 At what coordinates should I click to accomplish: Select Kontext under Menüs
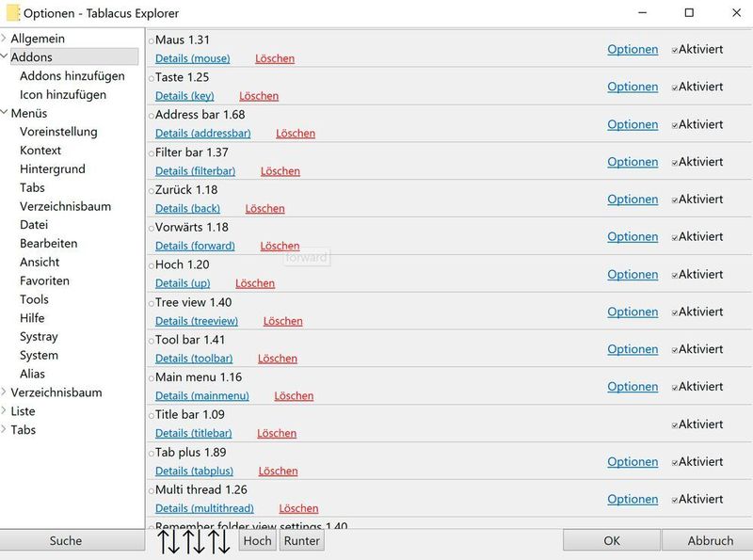pyautogui.click(x=41, y=151)
